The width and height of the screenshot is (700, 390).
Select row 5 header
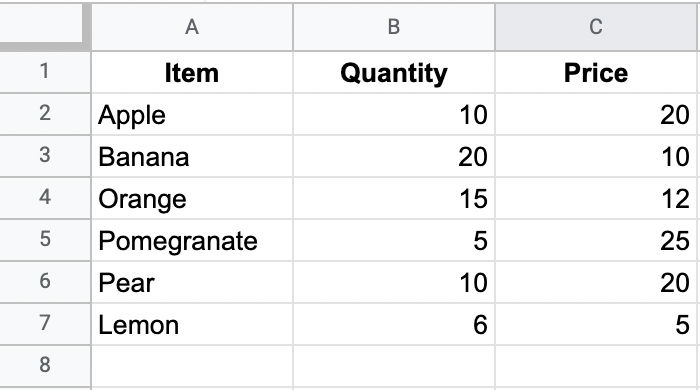coord(45,240)
